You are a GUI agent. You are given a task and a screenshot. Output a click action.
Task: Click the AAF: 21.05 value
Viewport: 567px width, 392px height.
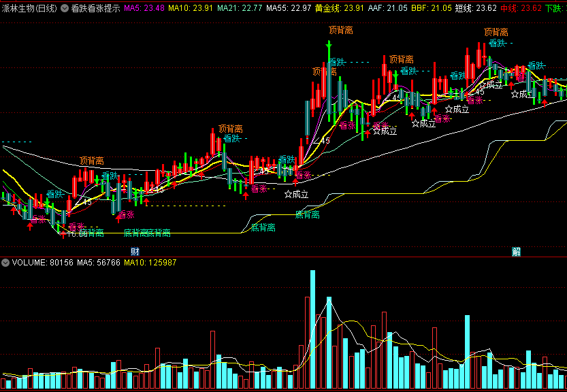pos(388,8)
